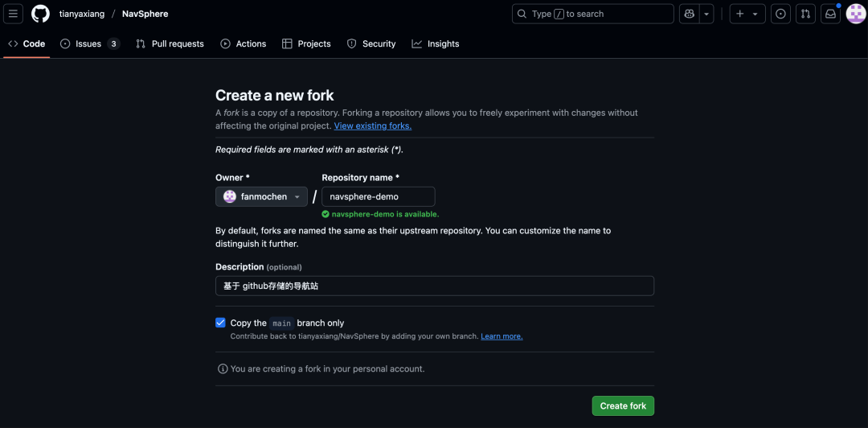This screenshot has height=428, width=868.
Task: Follow the Learn more link
Action: click(x=502, y=336)
